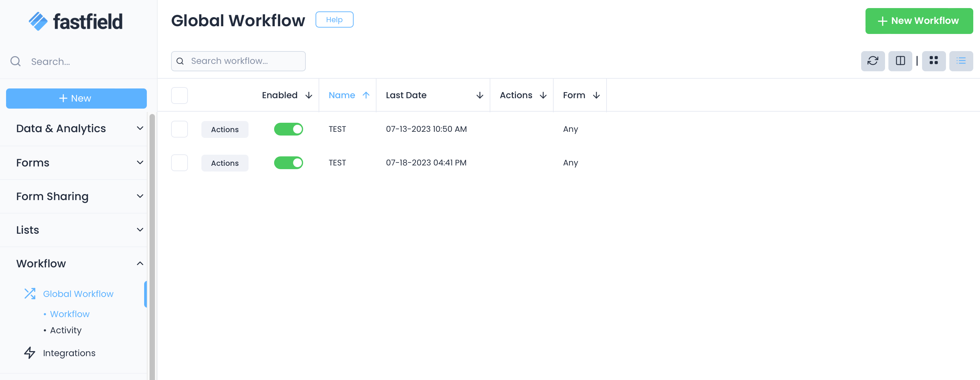Open Help for Global Workflow
The image size is (980, 380).
coord(334,20)
